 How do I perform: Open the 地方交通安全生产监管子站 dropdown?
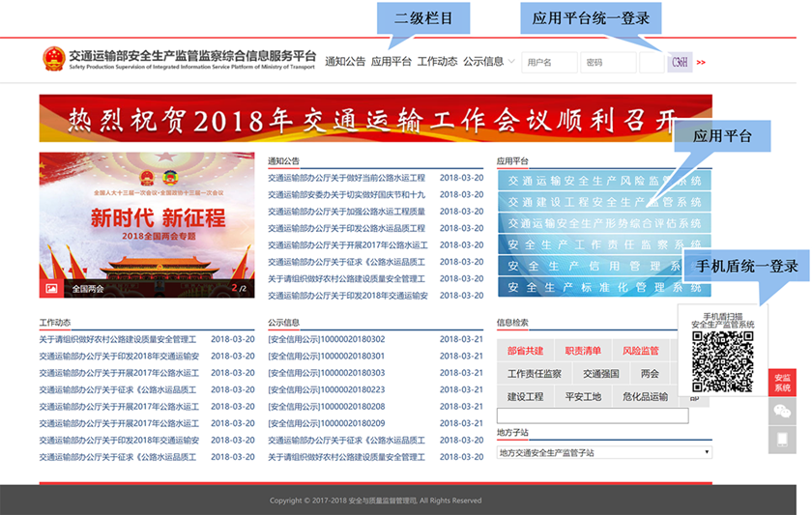click(x=604, y=452)
